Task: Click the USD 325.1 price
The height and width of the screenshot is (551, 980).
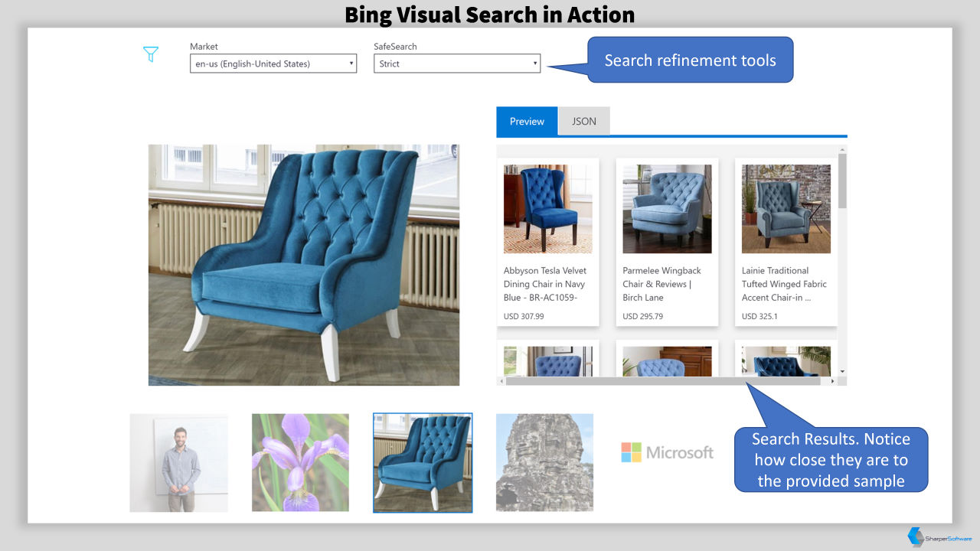Action: [759, 316]
